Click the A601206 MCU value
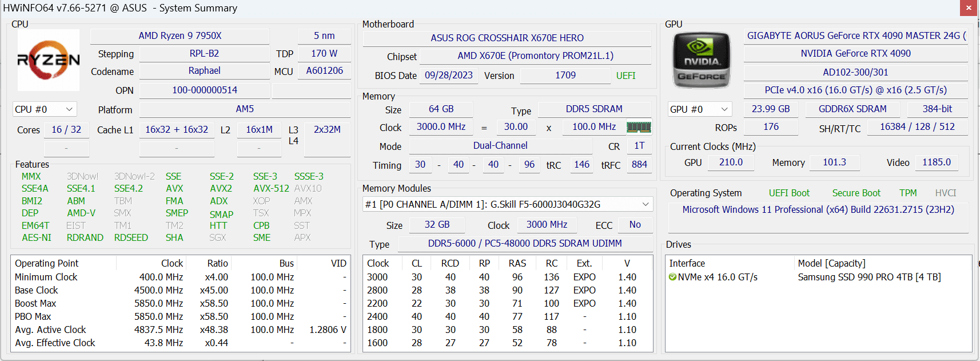 (x=324, y=70)
